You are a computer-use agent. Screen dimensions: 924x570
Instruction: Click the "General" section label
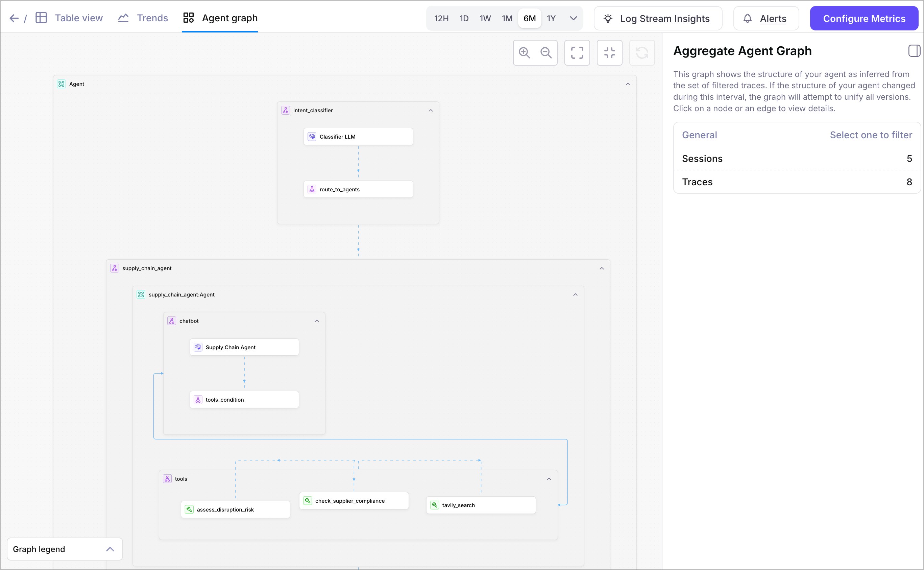click(699, 135)
